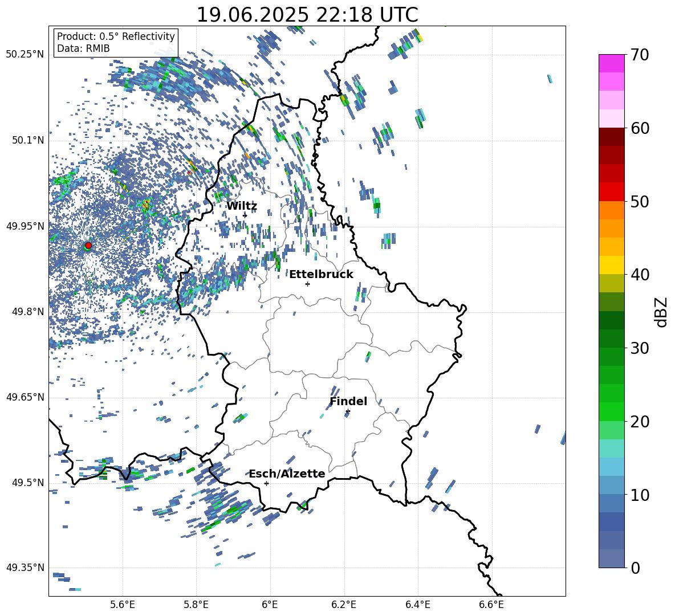Click the bright red colorbar segment

612,192
